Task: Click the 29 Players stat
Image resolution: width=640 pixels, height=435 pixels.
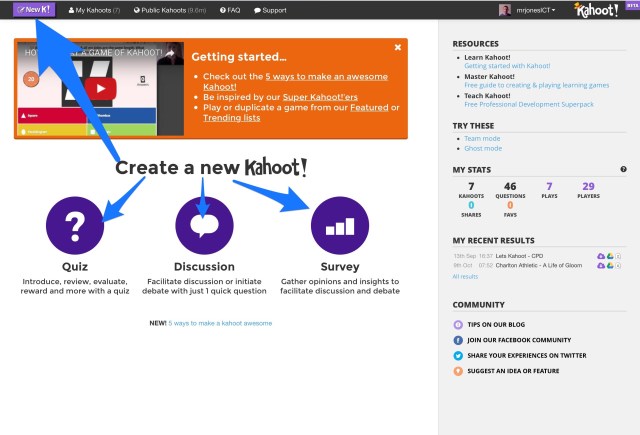Action: pyautogui.click(x=588, y=190)
